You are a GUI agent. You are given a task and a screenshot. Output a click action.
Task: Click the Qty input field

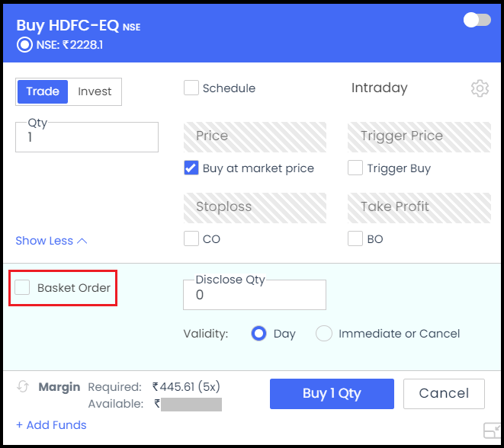(x=87, y=137)
